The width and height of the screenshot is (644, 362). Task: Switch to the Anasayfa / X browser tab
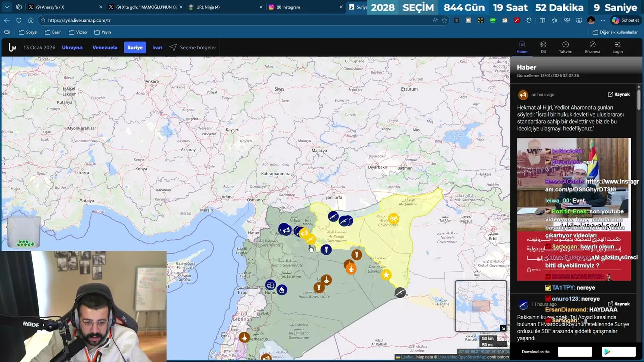click(x=64, y=7)
